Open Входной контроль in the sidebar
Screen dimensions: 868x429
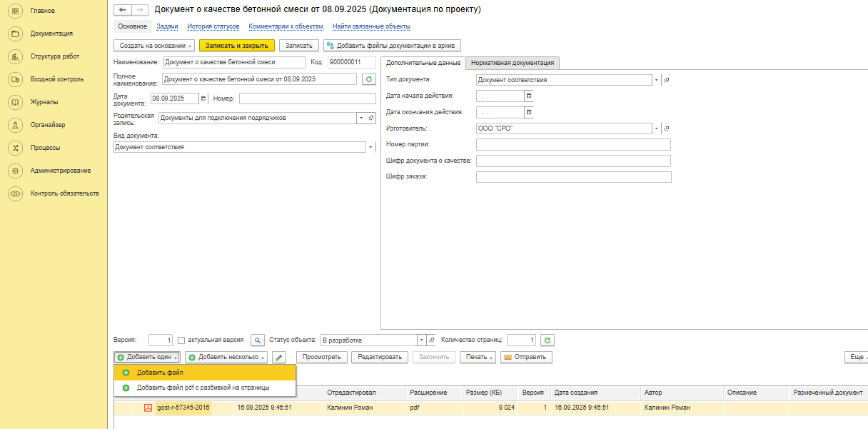(56, 79)
